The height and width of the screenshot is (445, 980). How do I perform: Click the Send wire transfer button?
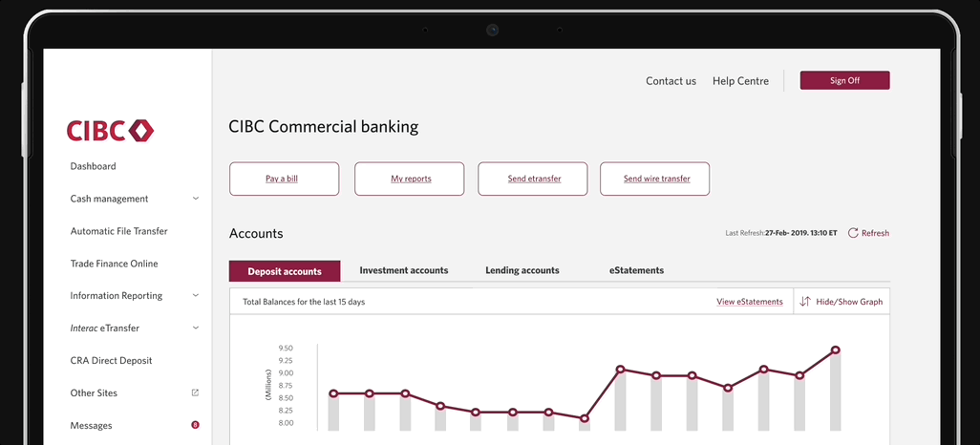pyautogui.click(x=655, y=179)
